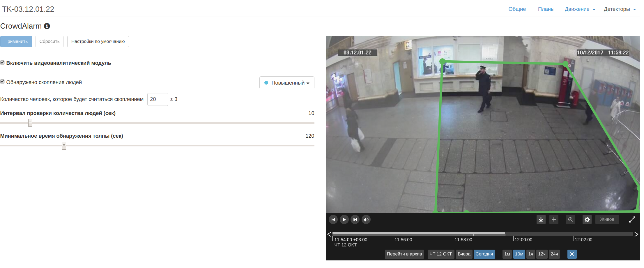This screenshot has width=644, height=268.
Task: Click the CrowdAlarm info icon
Action: pyautogui.click(x=47, y=26)
